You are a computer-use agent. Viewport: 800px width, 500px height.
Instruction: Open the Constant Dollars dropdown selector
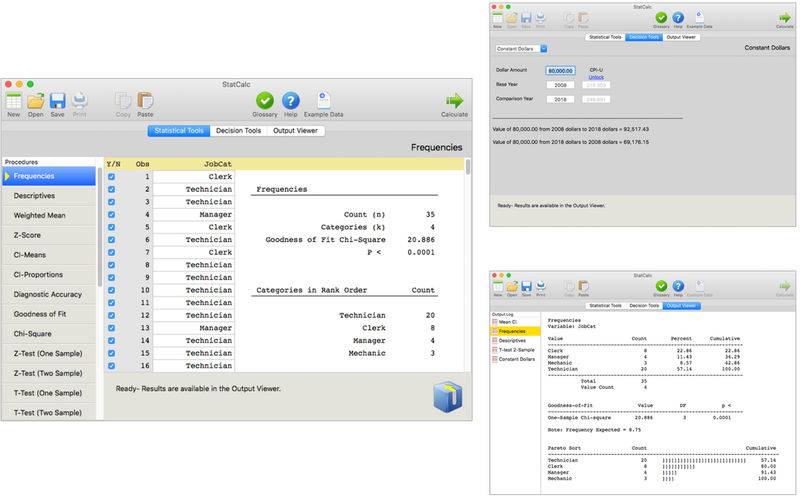click(521, 48)
